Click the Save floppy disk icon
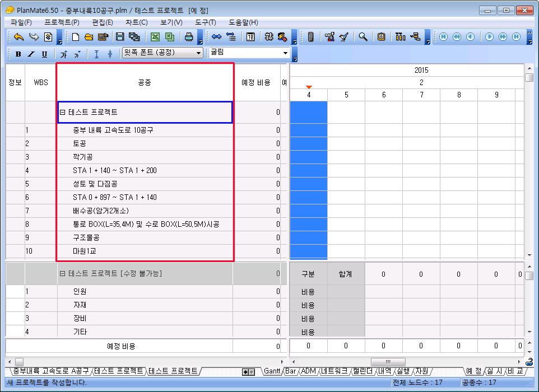The image size is (539, 392). tap(119, 37)
